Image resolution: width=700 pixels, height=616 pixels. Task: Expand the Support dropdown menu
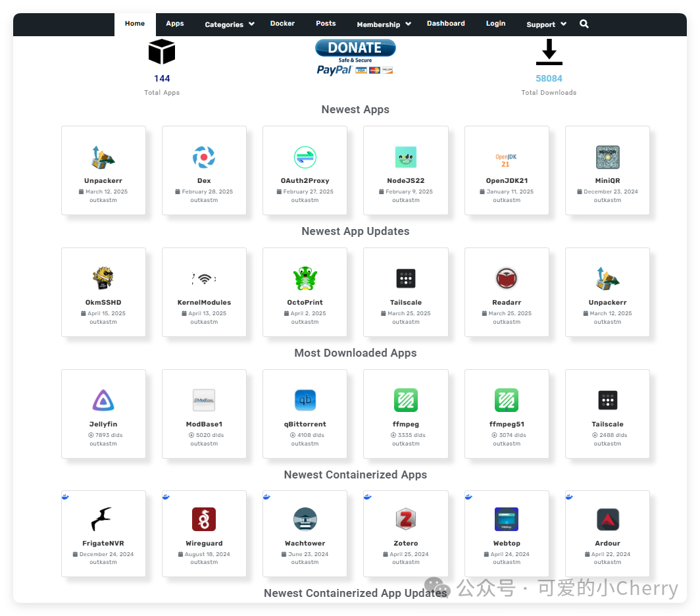point(547,24)
